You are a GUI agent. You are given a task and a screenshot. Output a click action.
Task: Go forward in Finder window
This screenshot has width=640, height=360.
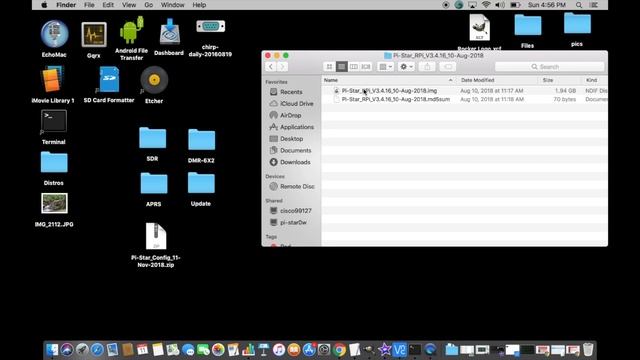click(282, 67)
